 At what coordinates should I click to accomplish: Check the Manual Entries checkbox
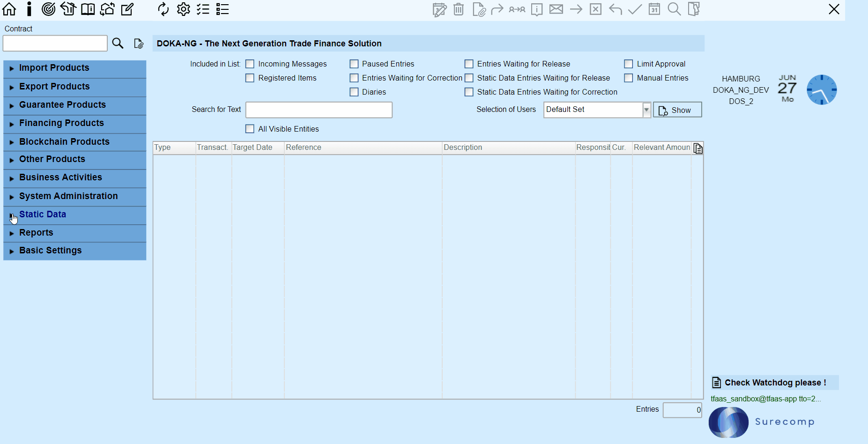tap(629, 78)
